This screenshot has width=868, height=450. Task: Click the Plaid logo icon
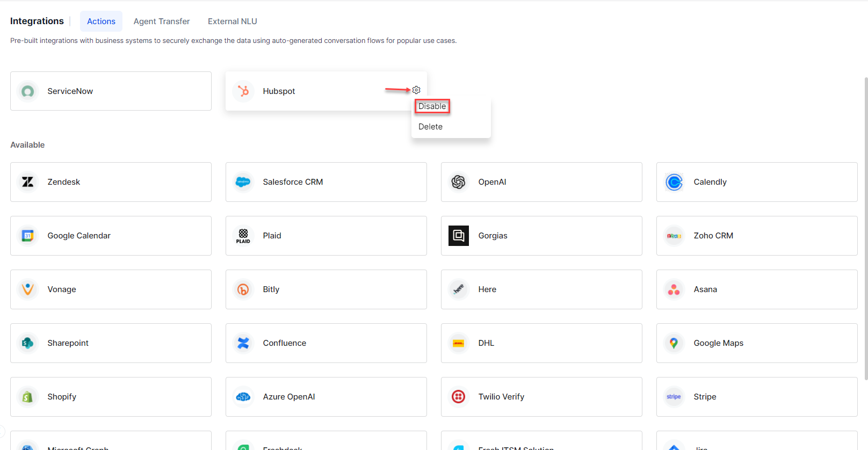243,236
